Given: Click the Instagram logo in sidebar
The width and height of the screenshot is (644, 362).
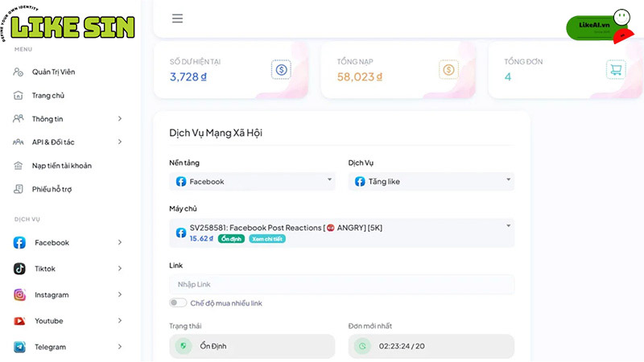Looking at the screenshot, I should pos(19,294).
